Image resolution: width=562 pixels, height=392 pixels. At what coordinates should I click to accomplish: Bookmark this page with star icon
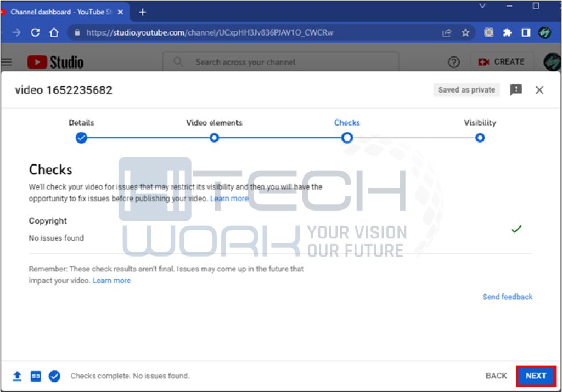(x=465, y=33)
